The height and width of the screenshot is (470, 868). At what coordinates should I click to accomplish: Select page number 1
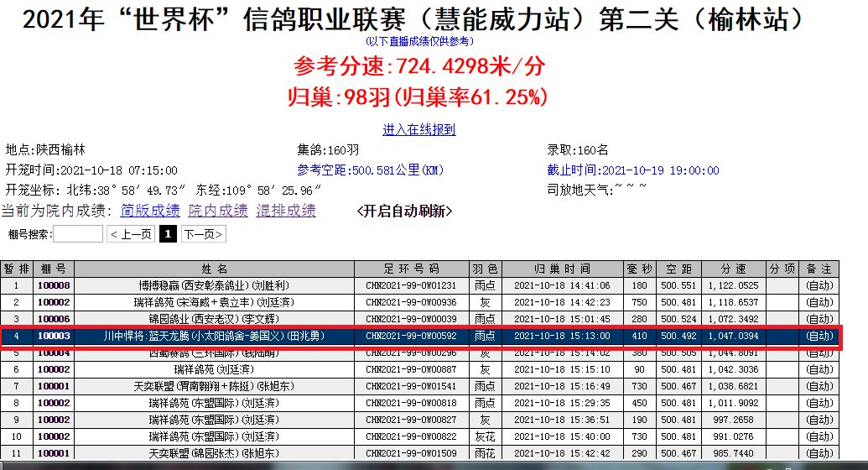[168, 234]
